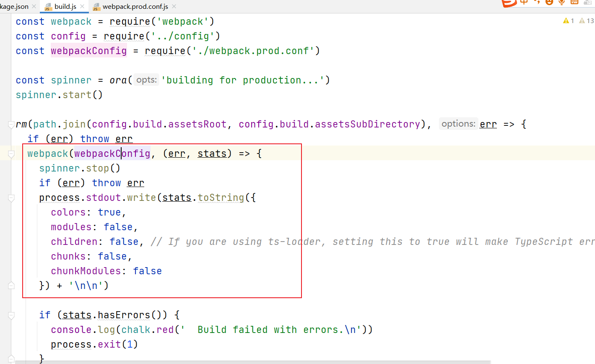Collapse the process.stdout.write block fold
The image size is (595, 364).
(x=11, y=198)
